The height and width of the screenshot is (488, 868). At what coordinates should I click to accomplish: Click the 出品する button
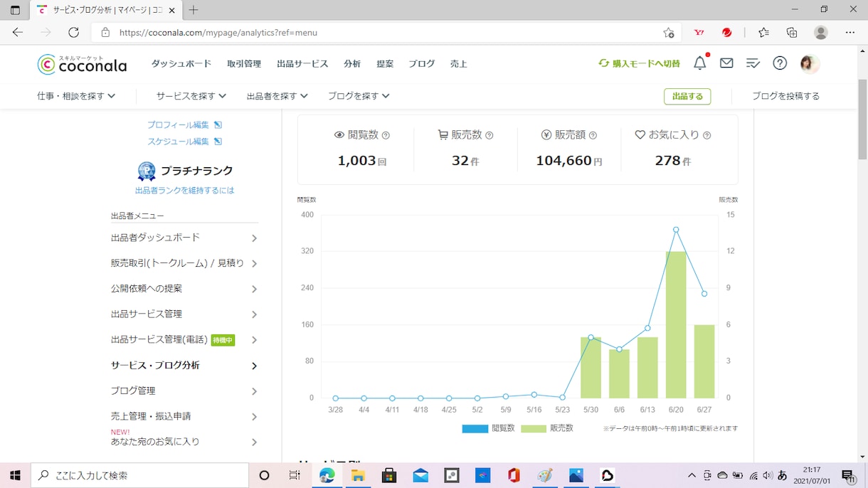687,96
